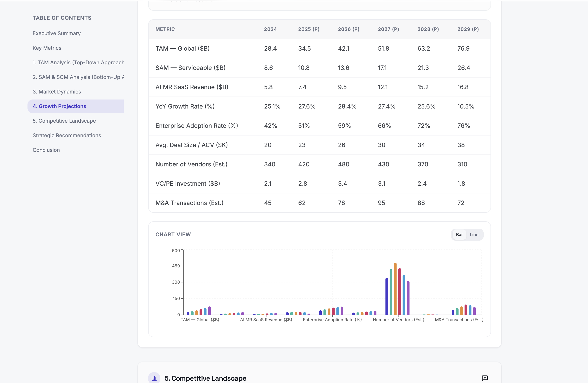Image resolution: width=588 pixels, height=383 pixels.
Task: Click the bar chart icon beside Competitive Landscape
Action: pyautogui.click(x=154, y=378)
